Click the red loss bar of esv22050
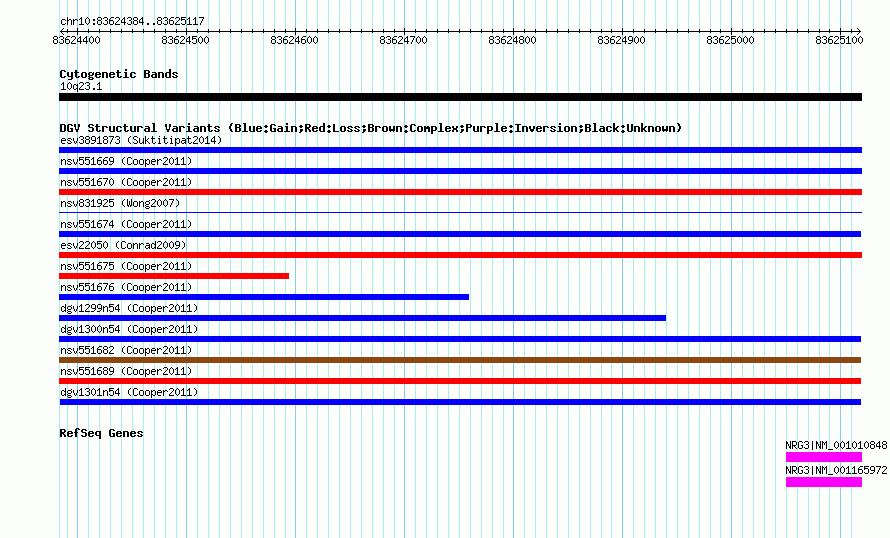 (x=460, y=255)
